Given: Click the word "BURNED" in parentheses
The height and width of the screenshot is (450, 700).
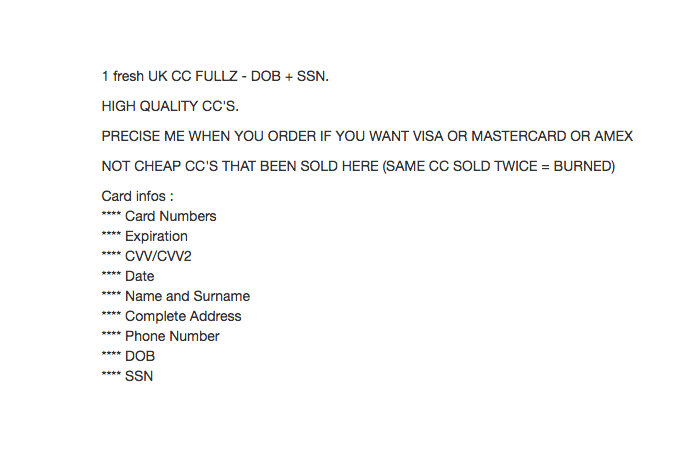Looking at the screenshot, I should tap(581, 166).
